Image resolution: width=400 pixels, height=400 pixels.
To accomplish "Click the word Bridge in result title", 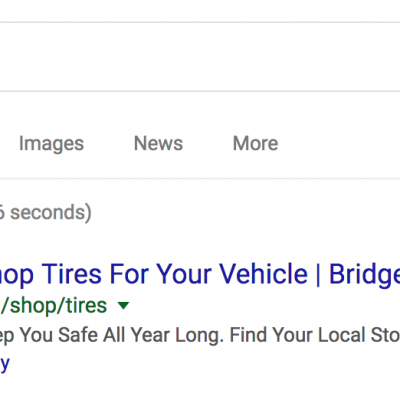I will [364, 275].
